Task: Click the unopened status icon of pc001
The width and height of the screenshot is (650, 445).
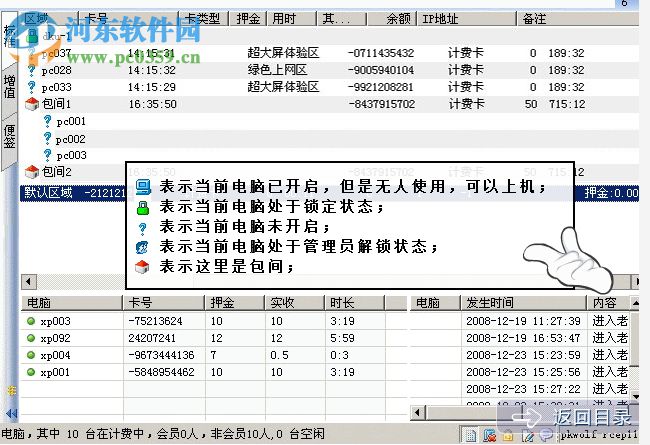Action: tap(48, 121)
